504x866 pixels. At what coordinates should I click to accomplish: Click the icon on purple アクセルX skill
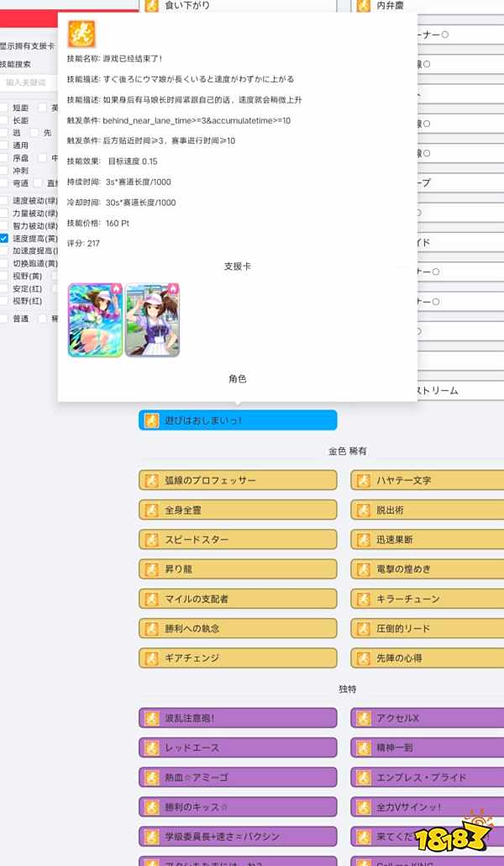363,718
